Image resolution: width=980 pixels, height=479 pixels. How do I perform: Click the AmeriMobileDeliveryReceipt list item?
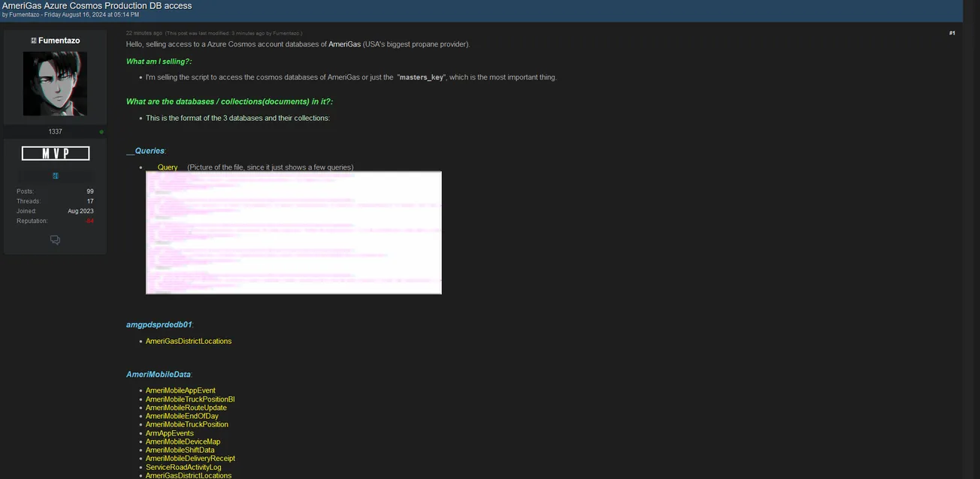(190, 459)
